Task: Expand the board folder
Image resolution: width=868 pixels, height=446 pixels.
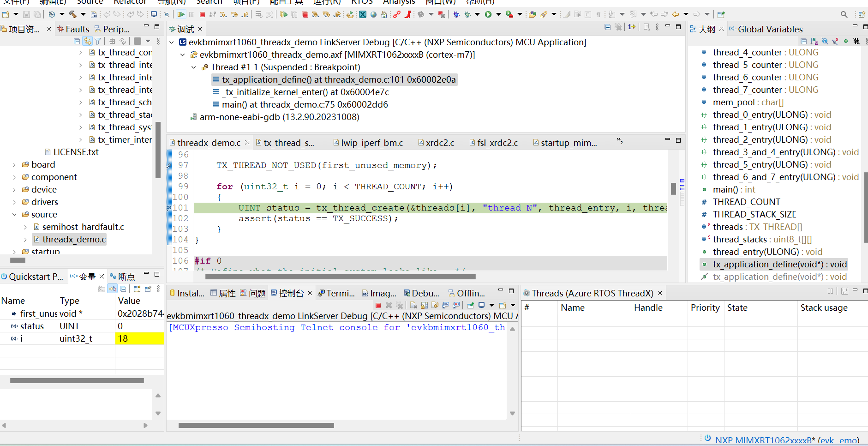Action: click(14, 165)
